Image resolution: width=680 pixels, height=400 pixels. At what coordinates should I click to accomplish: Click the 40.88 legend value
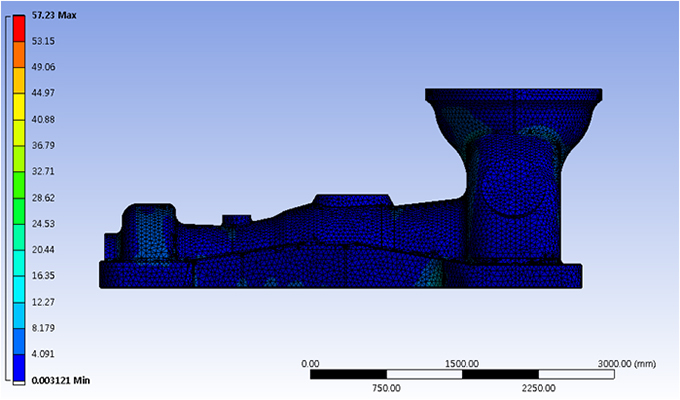[43, 119]
